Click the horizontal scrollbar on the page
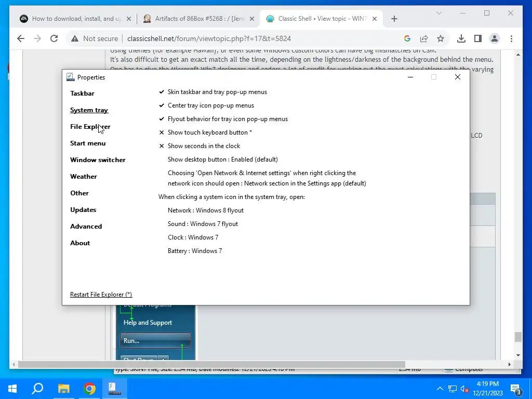This screenshot has width=532, height=399. [x=211, y=364]
